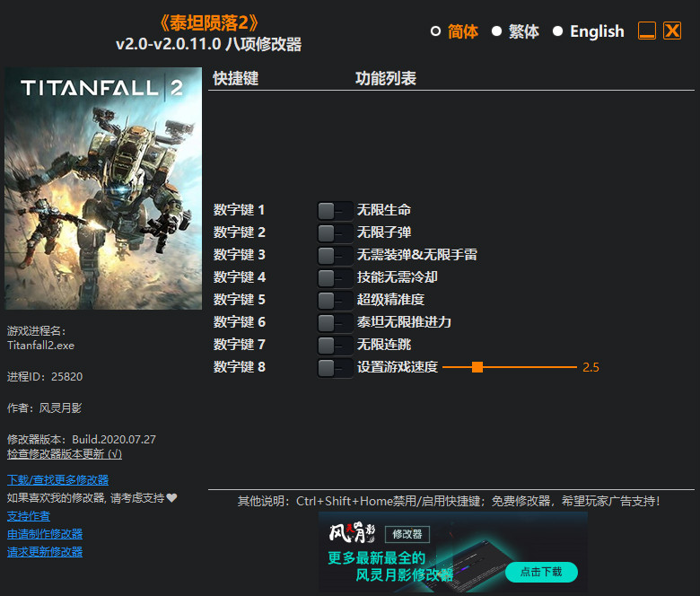Click the 数字键 2 hotkey label
This screenshot has height=596, width=700.
click(x=240, y=232)
